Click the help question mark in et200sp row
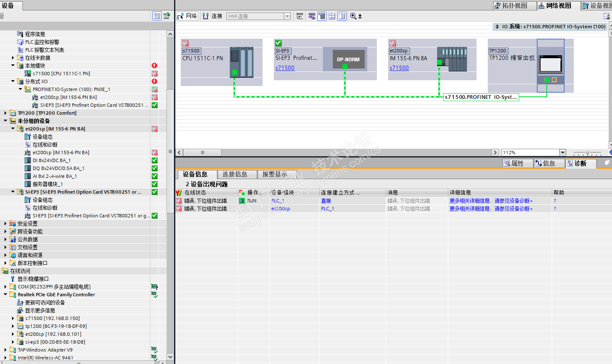 point(555,209)
